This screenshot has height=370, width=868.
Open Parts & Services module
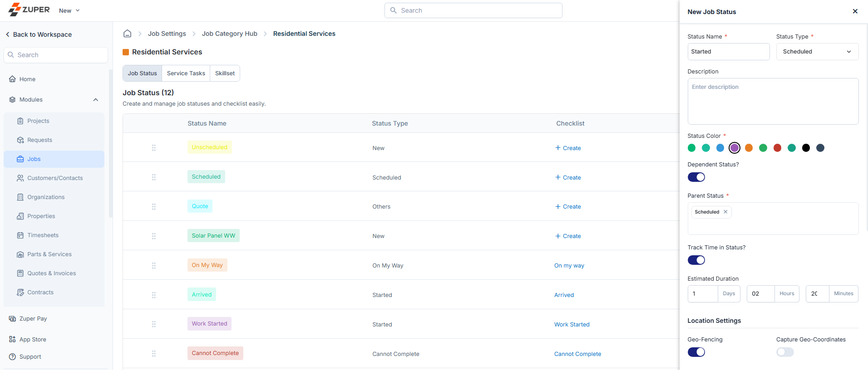tap(54, 254)
